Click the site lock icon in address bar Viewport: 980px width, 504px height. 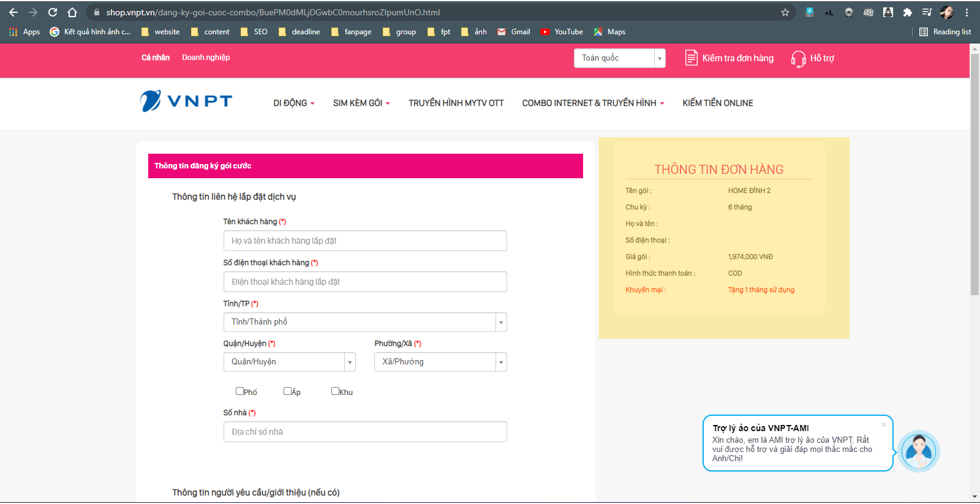point(96,12)
